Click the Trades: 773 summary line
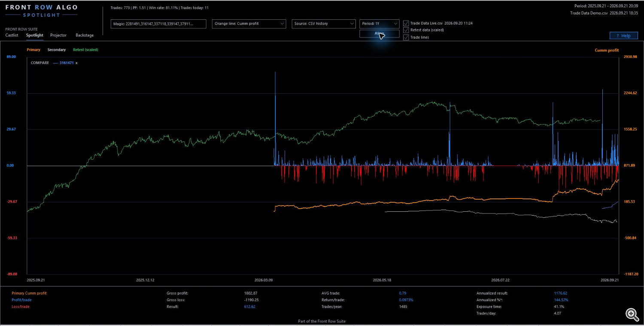The width and height of the screenshot is (644, 326). [160, 8]
